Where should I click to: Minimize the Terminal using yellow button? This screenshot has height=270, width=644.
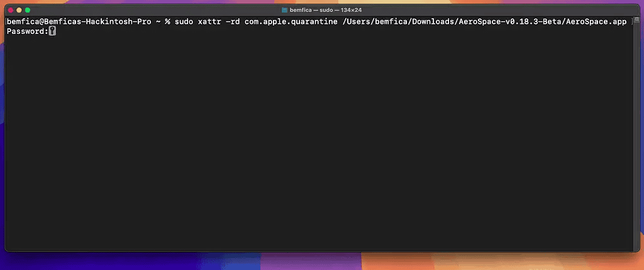[x=19, y=10]
